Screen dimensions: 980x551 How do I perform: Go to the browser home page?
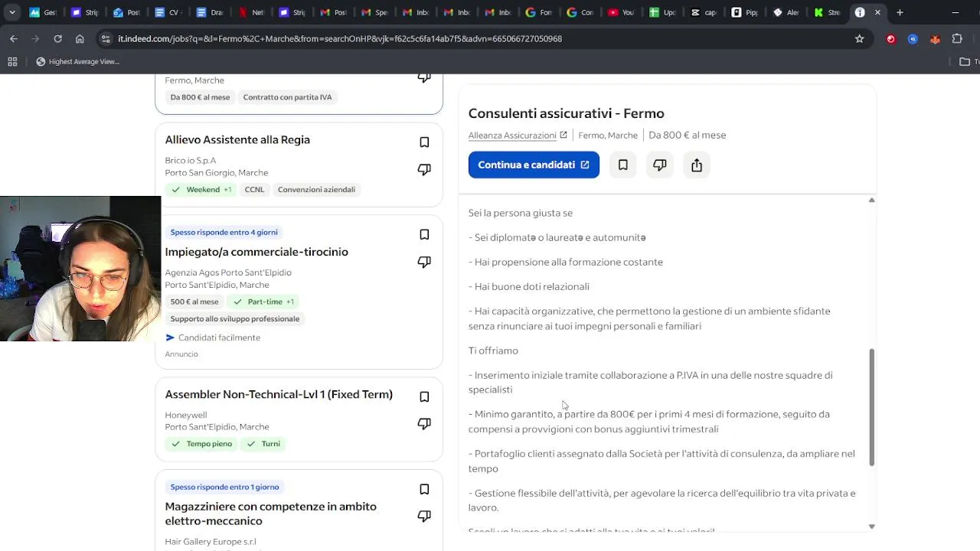click(80, 38)
